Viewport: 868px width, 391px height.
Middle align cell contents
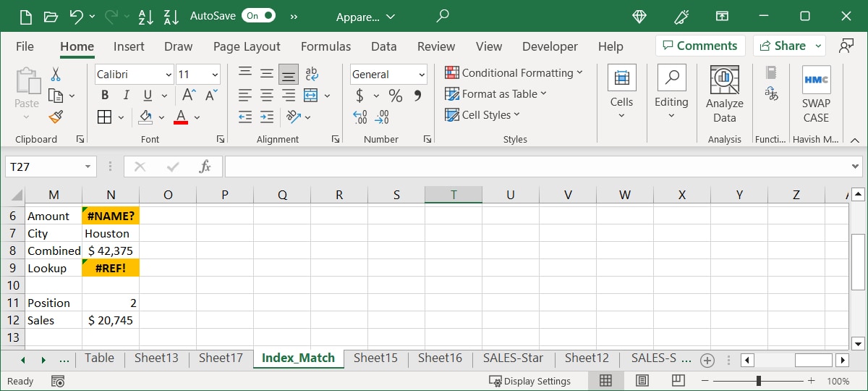pos(267,74)
